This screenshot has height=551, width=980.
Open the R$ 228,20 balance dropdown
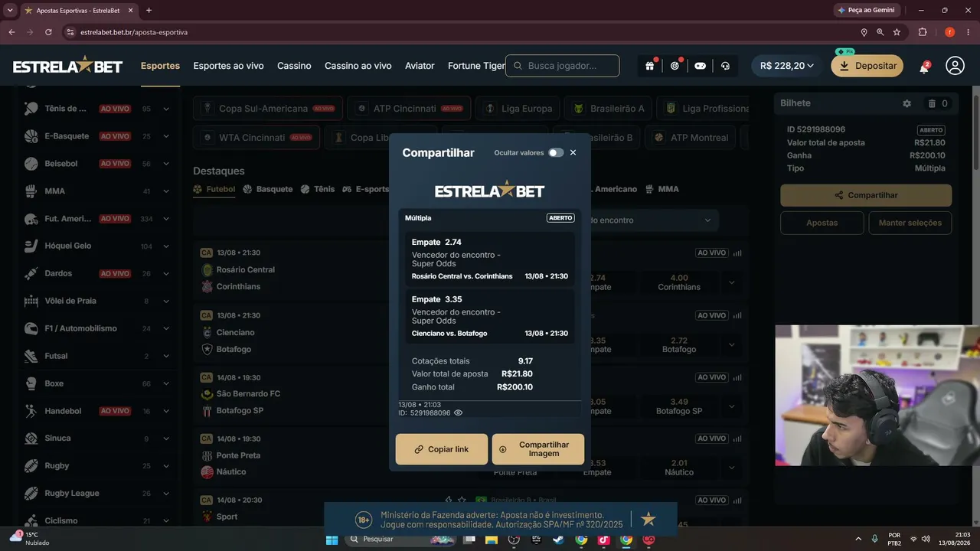coord(787,66)
